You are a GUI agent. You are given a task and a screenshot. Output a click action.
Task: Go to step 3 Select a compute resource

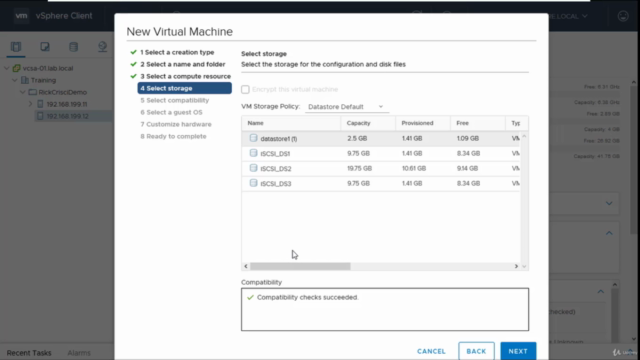tap(185, 76)
